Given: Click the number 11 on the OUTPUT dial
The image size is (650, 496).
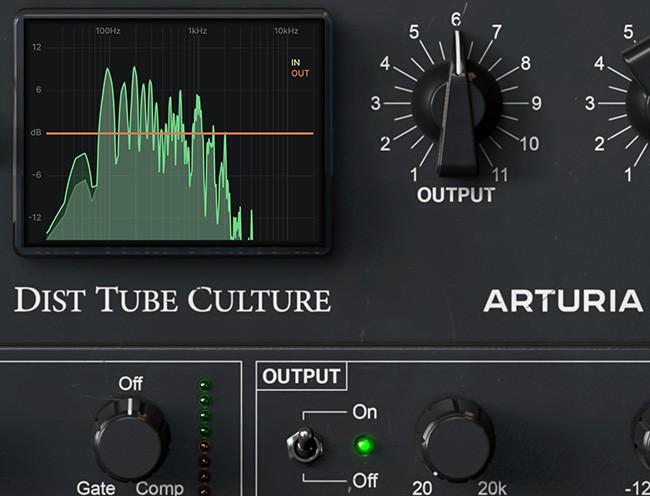Looking at the screenshot, I should coord(500,175).
